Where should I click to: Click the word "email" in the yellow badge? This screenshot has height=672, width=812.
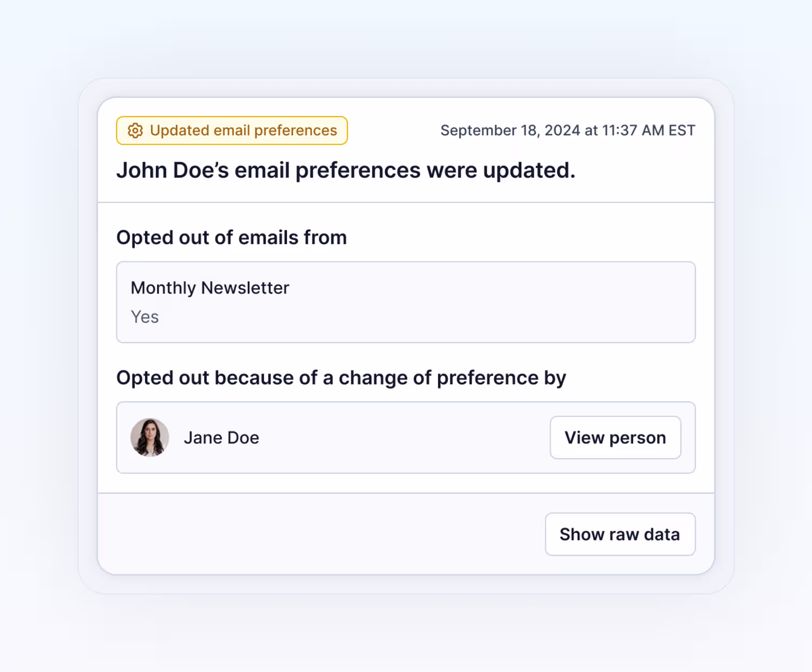[232, 131]
